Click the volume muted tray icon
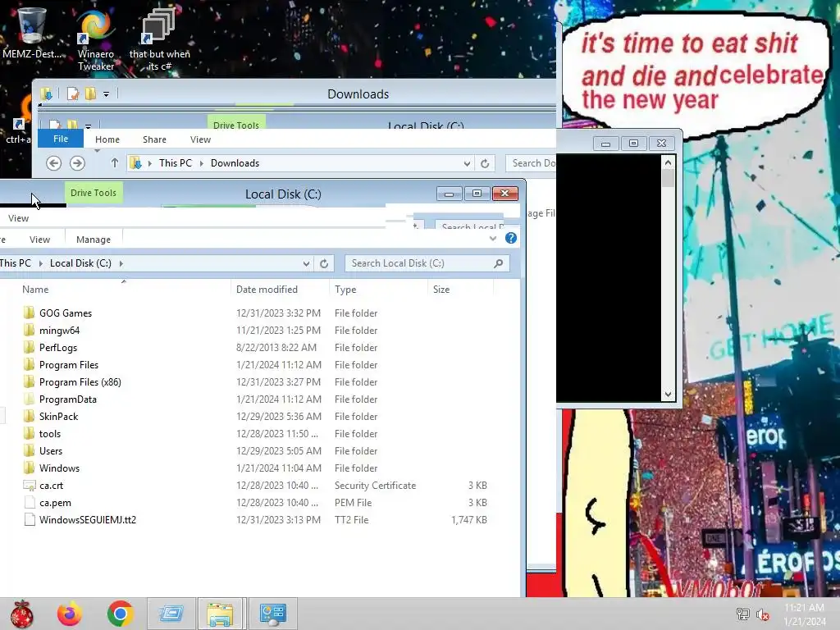Image resolution: width=840 pixels, height=630 pixels. point(762,614)
